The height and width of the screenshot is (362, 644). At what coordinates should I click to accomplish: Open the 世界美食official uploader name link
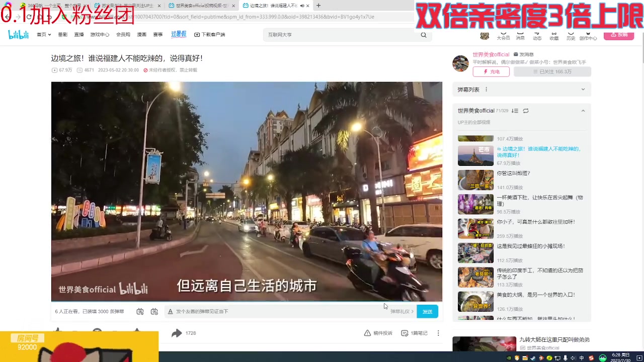pos(491,54)
